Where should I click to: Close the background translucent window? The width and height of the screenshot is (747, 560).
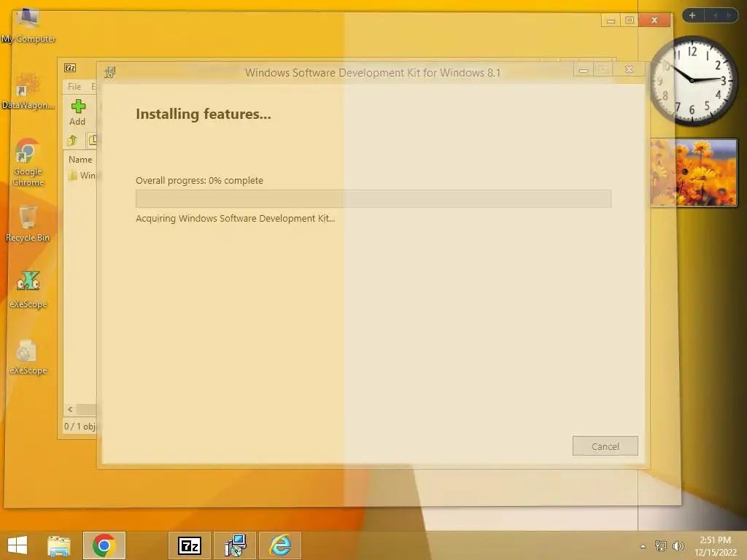coord(654,20)
